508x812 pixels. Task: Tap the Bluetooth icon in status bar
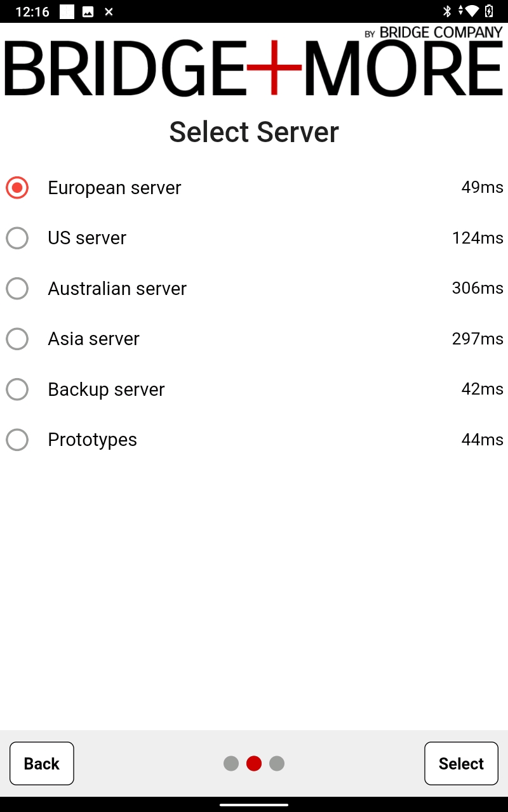(x=446, y=11)
